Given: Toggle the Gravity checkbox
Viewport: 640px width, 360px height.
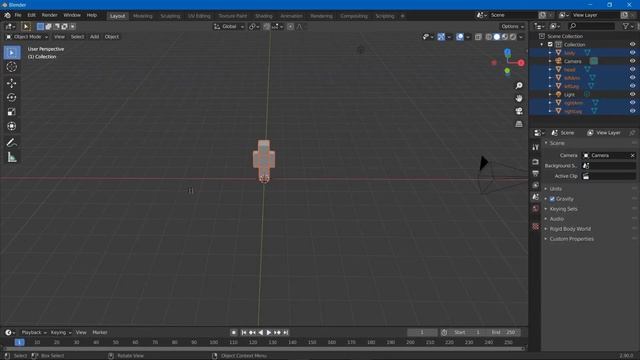Looking at the screenshot, I should click(x=552, y=199).
